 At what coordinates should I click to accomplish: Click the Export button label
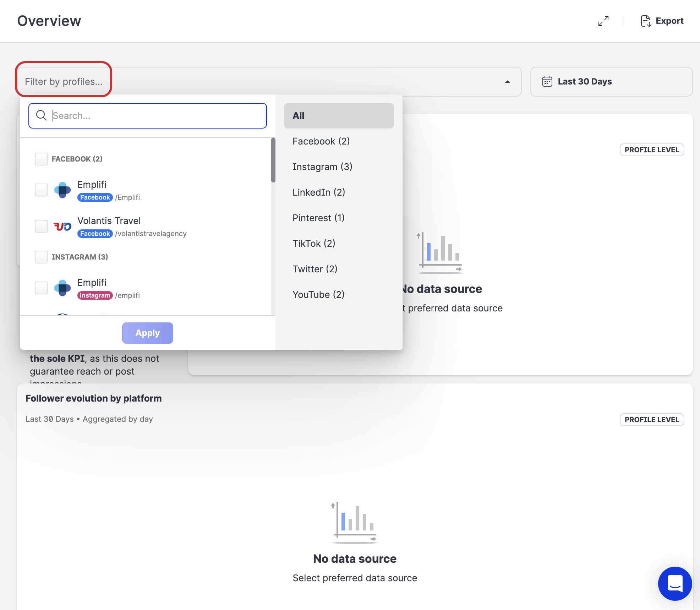pos(669,21)
